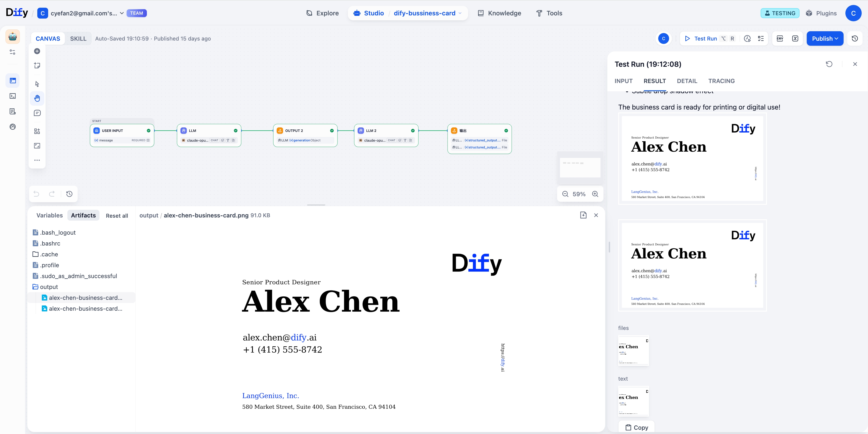Open the version history clock icon

coord(854,38)
